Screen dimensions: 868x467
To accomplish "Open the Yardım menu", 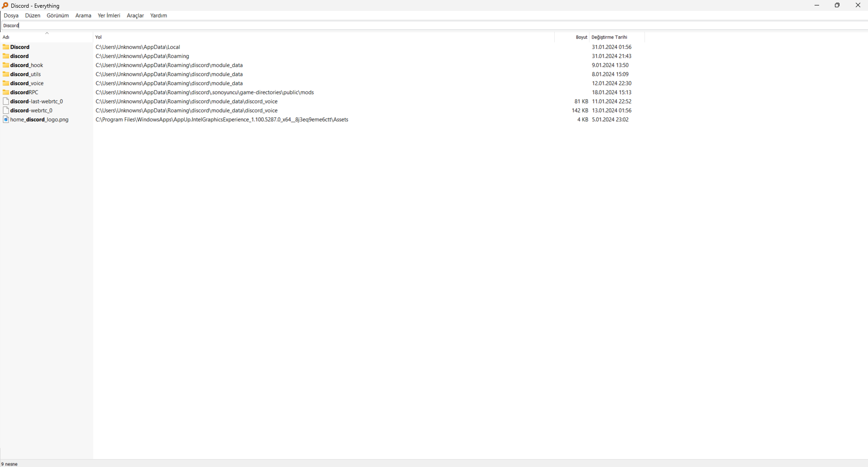I will pyautogui.click(x=158, y=15).
